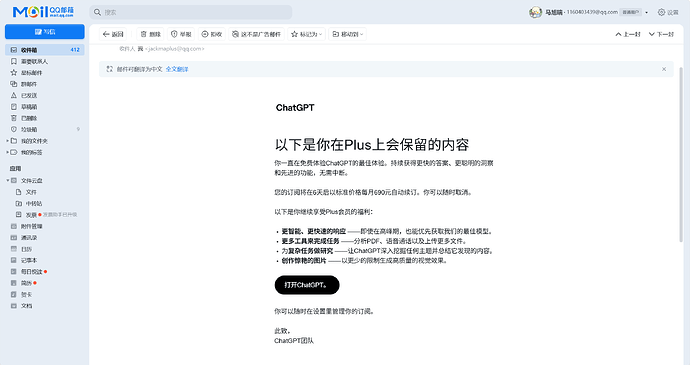The width and height of the screenshot is (690, 365).
Task: Click headline 以下是你在Plus上会保留的内容
Action: (372, 144)
